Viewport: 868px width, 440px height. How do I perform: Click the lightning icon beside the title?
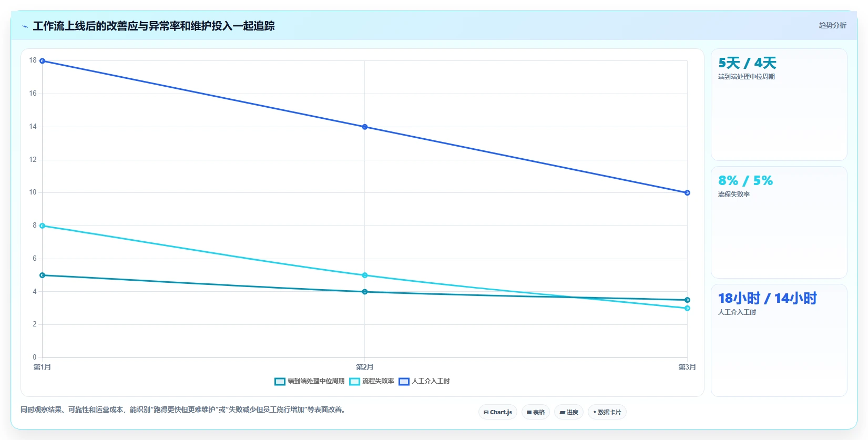click(25, 26)
